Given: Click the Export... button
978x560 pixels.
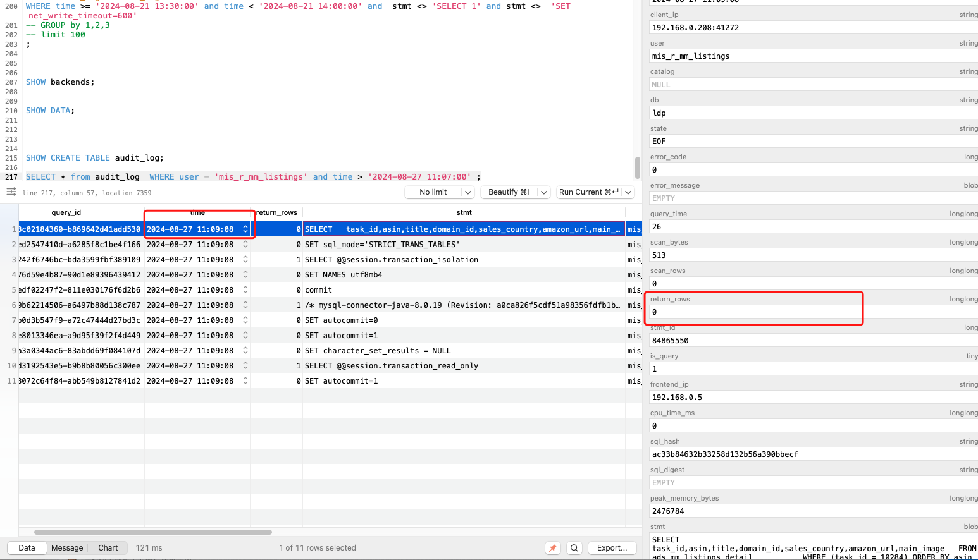Looking at the screenshot, I should (x=612, y=548).
